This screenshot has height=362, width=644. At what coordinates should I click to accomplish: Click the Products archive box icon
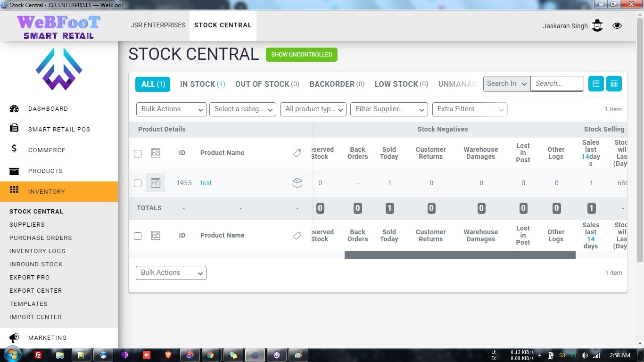pos(14,171)
